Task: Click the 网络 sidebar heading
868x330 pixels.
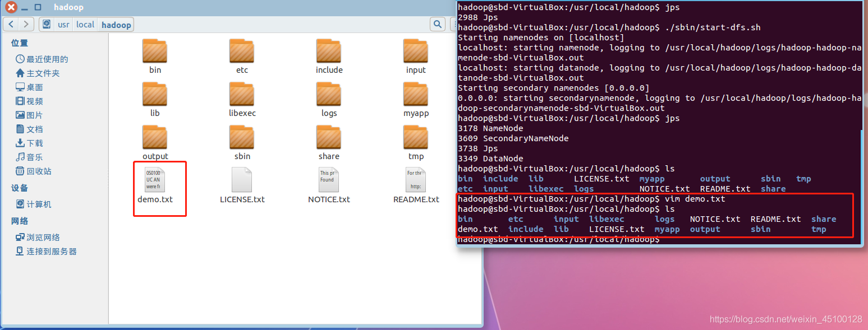Action: pyautogui.click(x=20, y=221)
